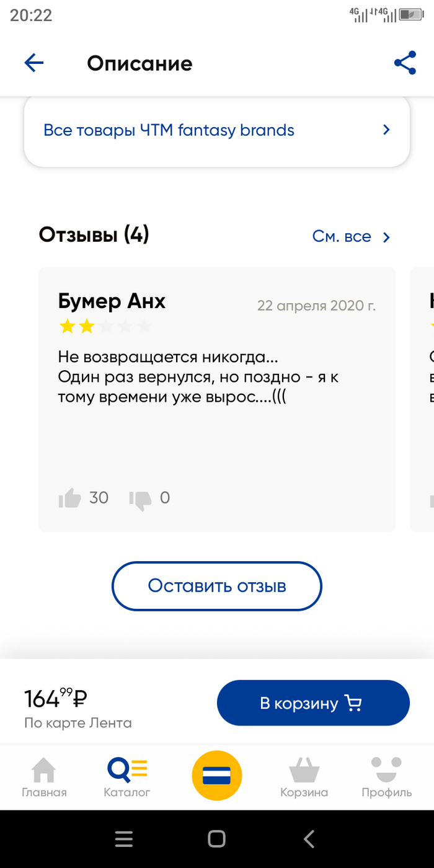The width and height of the screenshot is (434, 868).
Task: Switch to the Каталог tab
Action: coord(127,777)
